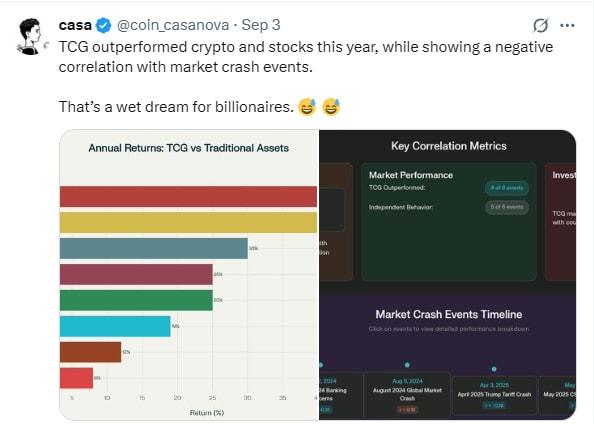Select the timeline dot above Apr 3, 2025
The height and width of the screenshot is (424, 594).
point(494,369)
